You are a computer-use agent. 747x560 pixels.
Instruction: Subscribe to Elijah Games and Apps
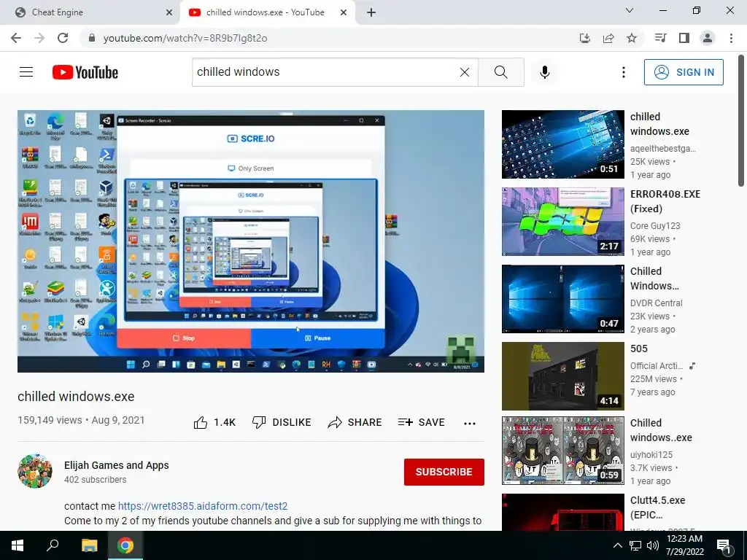[444, 472]
